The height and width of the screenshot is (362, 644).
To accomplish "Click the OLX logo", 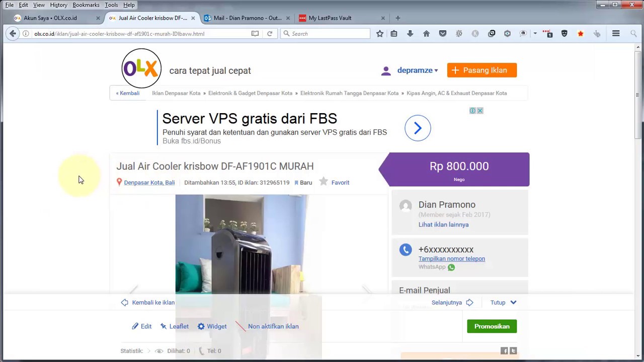I will (141, 68).
